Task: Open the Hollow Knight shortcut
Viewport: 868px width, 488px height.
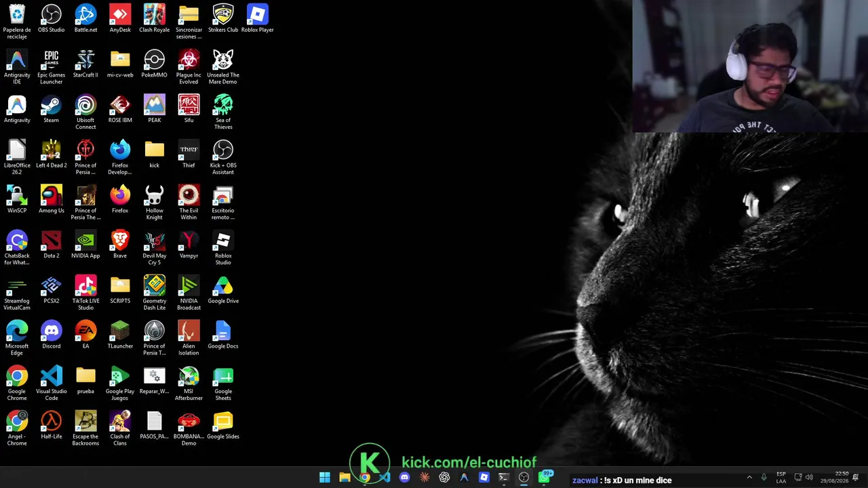Action: 155,203
